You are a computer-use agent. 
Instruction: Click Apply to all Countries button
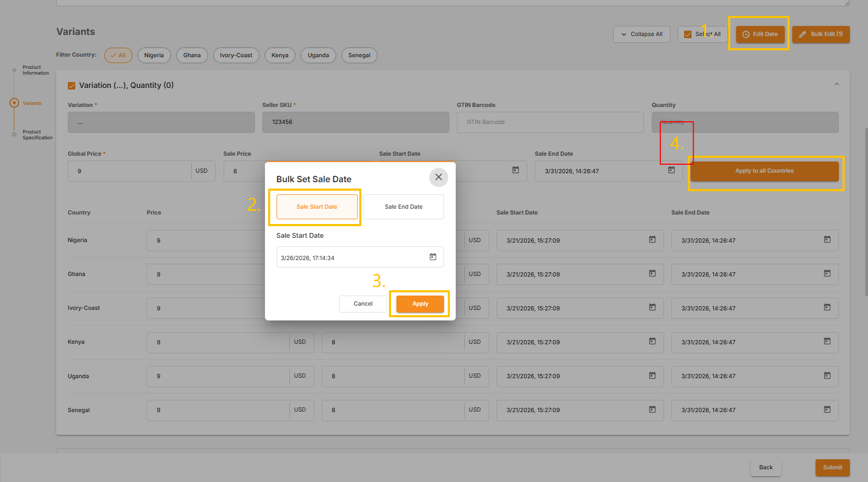pos(764,171)
